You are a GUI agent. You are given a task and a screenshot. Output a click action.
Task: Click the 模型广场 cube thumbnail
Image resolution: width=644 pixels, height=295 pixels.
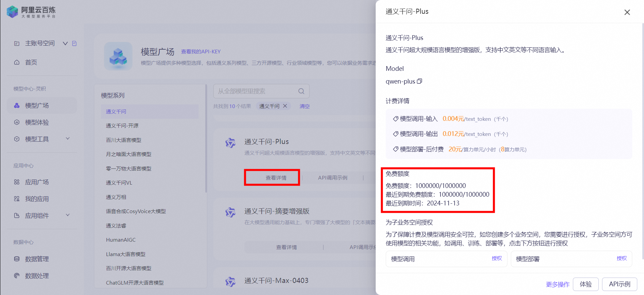tap(118, 56)
